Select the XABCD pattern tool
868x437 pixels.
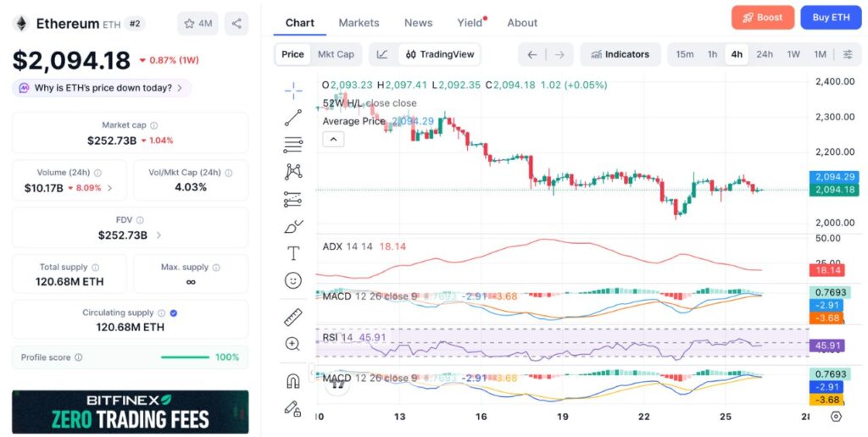[293, 171]
